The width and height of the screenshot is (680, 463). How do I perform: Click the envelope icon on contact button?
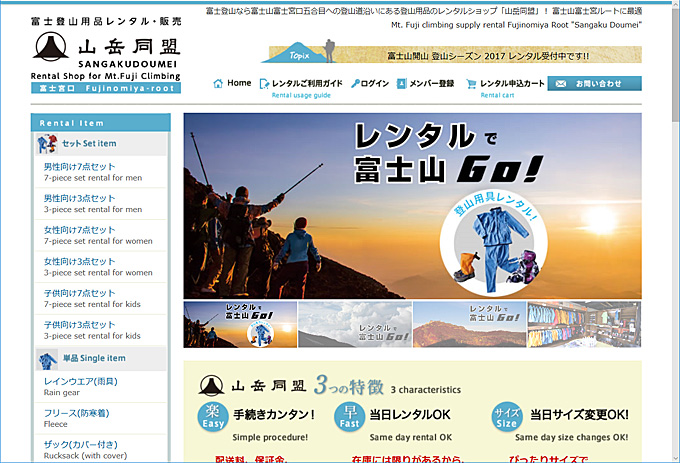(x=561, y=84)
